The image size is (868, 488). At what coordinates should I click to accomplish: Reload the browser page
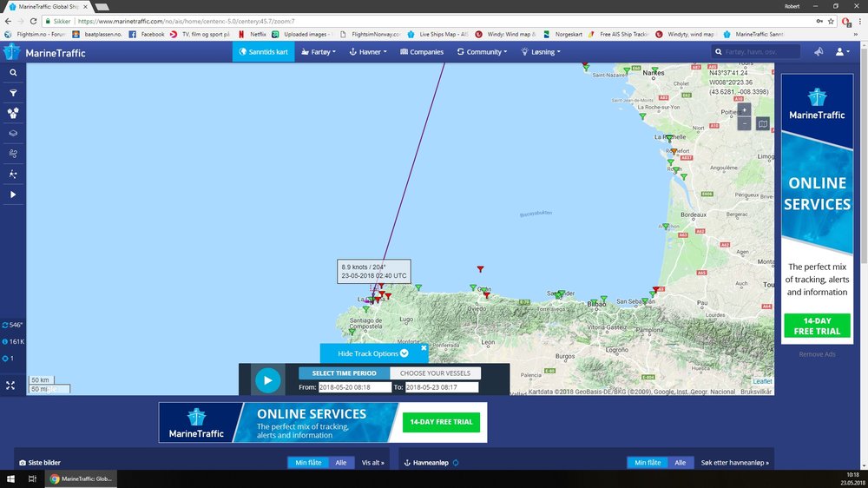[33, 21]
